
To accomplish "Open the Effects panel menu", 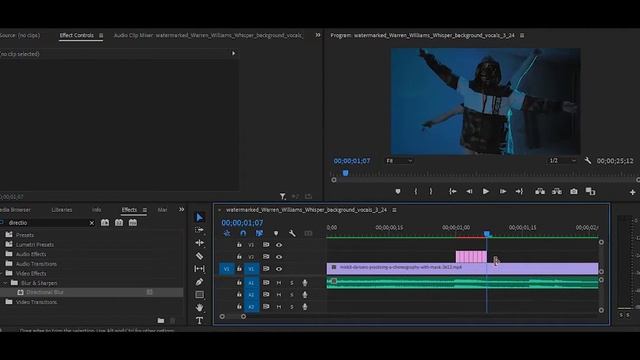I will pyautogui.click(x=144, y=210).
